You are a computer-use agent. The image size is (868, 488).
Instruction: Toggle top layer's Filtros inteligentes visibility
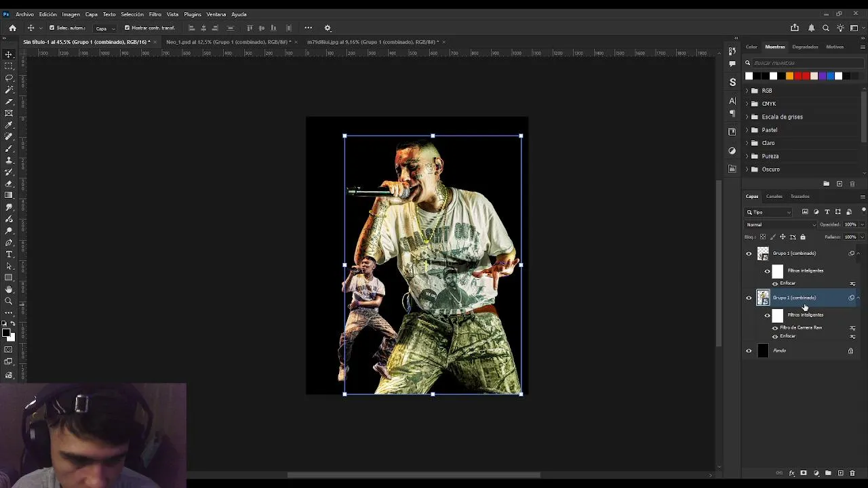[x=767, y=270]
